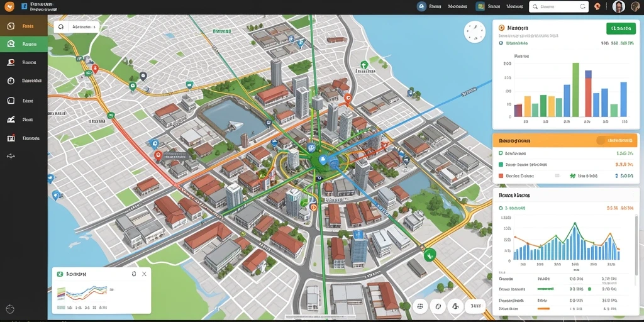
Task: Click the green icon in mini panel header
Action: click(x=60, y=274)
